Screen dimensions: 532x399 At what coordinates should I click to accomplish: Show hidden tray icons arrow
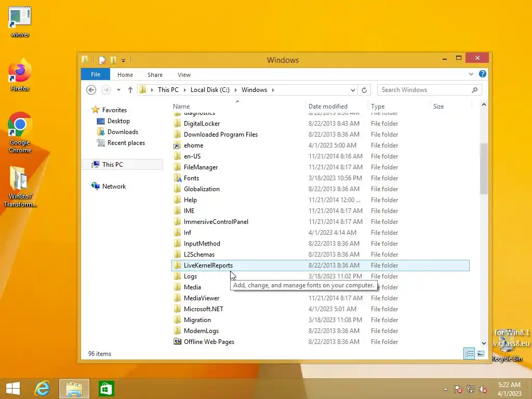(445, 389)
